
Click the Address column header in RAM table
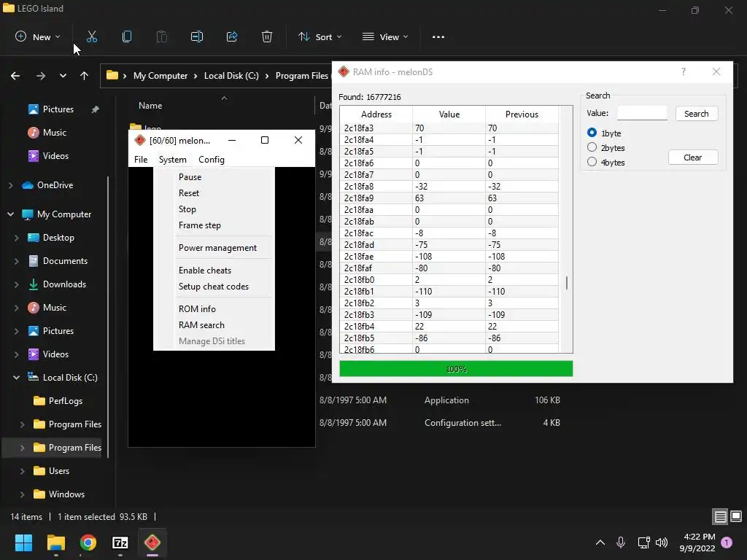tap(376, 114)
